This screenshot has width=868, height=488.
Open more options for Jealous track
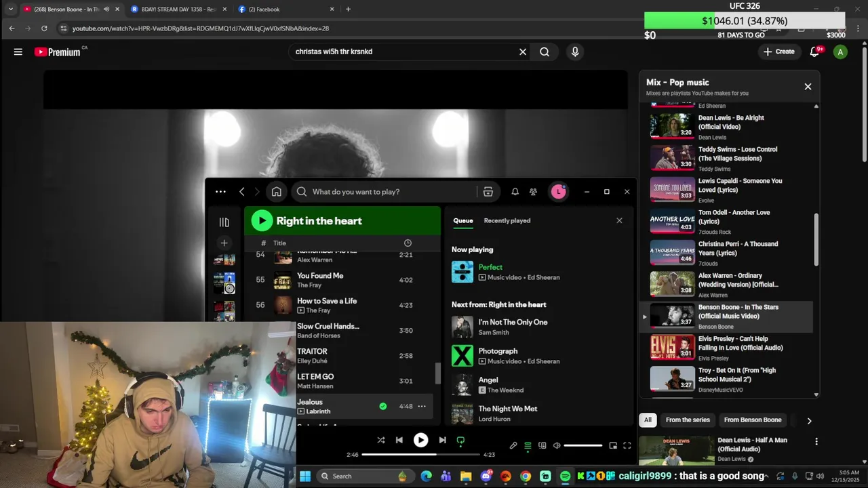tap(422, 406)
